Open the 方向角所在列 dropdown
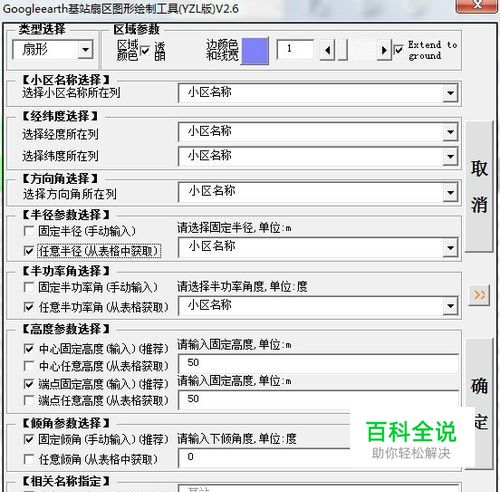The height and width of the screenshot is (492, 500). 450,192
